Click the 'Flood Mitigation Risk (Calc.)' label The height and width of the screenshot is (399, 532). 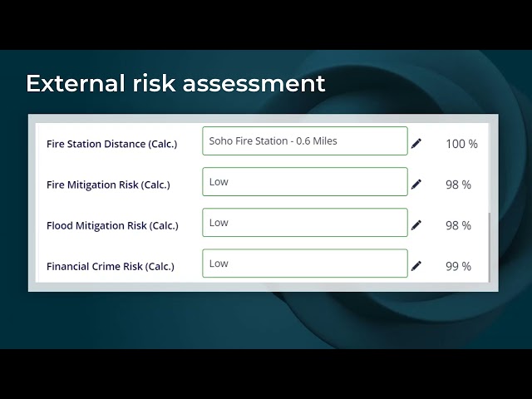tap(112, 225)
